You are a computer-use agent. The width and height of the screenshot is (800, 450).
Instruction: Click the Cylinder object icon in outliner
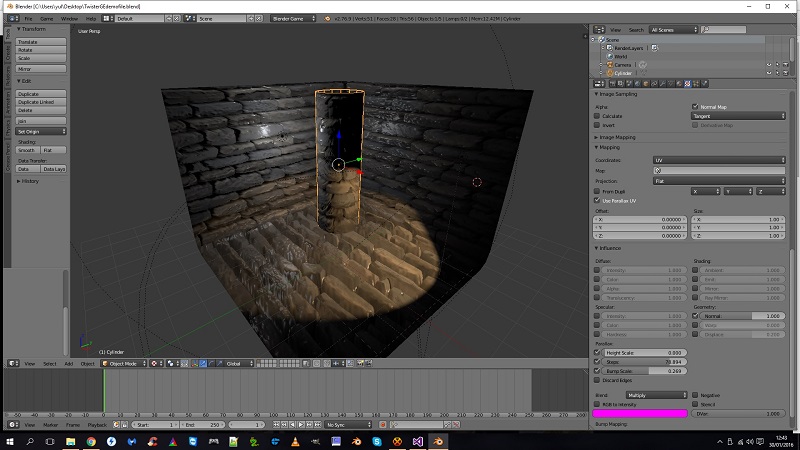610,73
